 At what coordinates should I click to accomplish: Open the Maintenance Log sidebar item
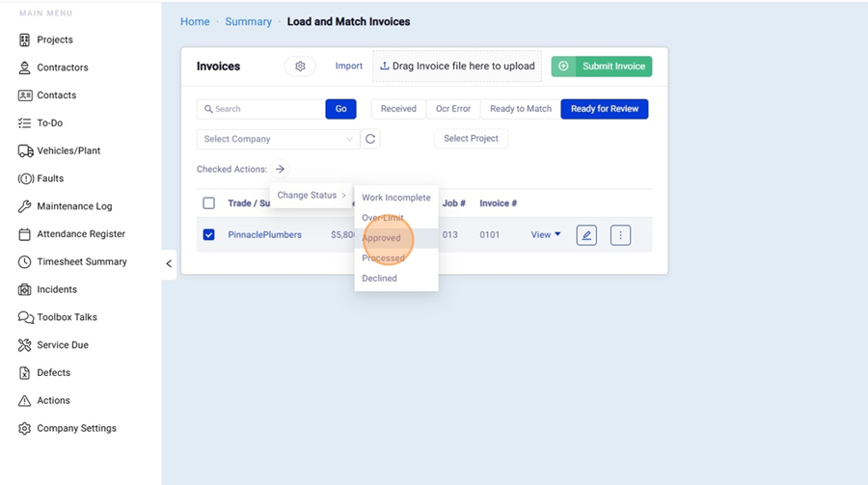pos(73,206)
